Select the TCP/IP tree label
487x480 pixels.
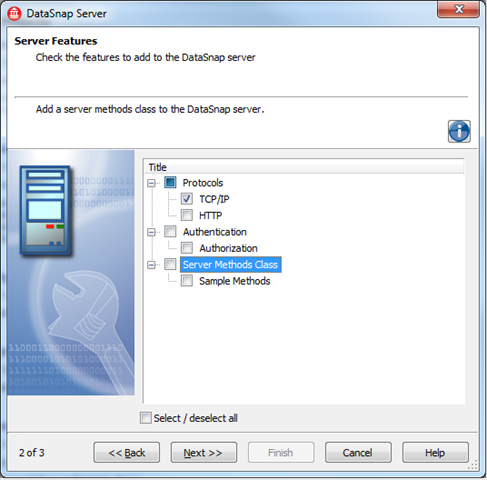(x=214, y=199)
